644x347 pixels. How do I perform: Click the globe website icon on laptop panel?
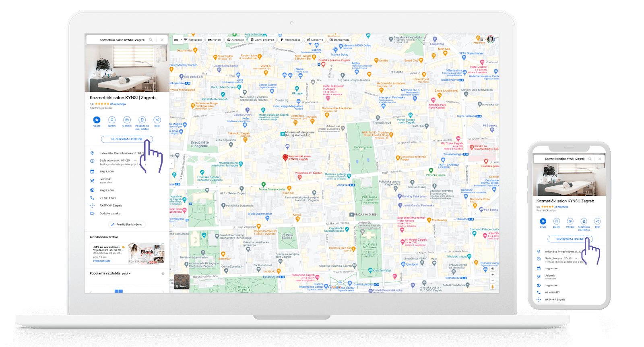point(92,190)
